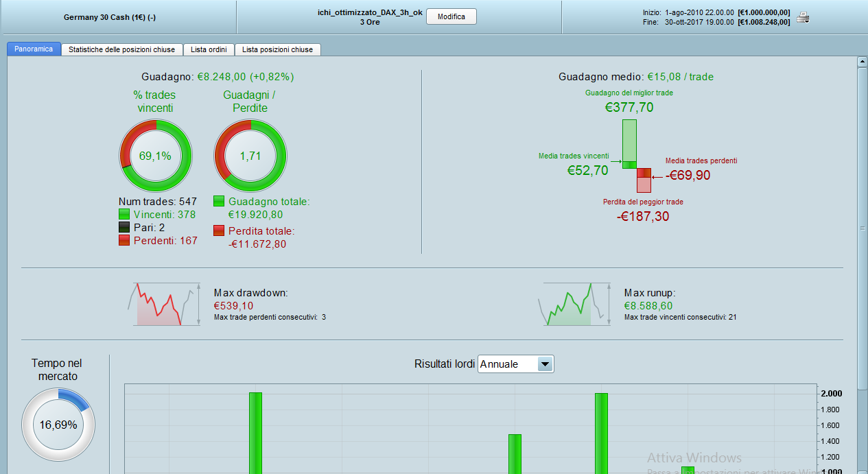Open Statistiche delle posizioni chiuse tab
The width and height of the screenshot is (868, 474).
coord(121,49)
